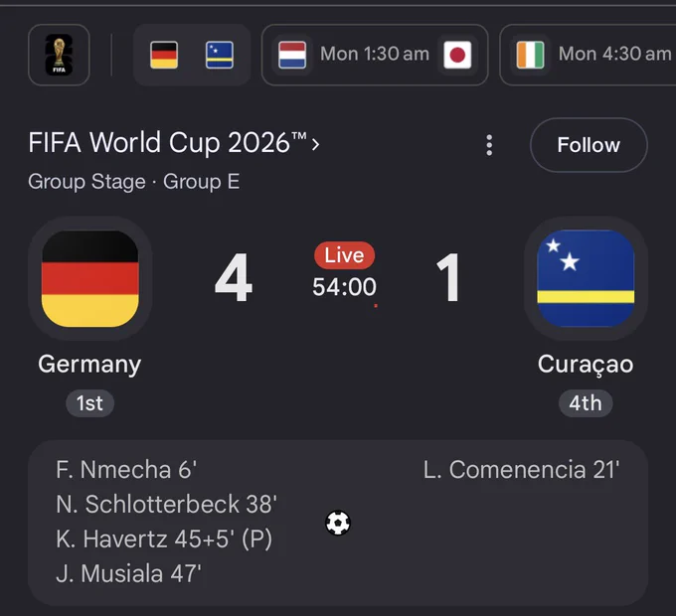Screen dimensions: 676x616
Task: Open the Ivory Coast Mon 4:30 am match
Action: [x=589, y=55]
